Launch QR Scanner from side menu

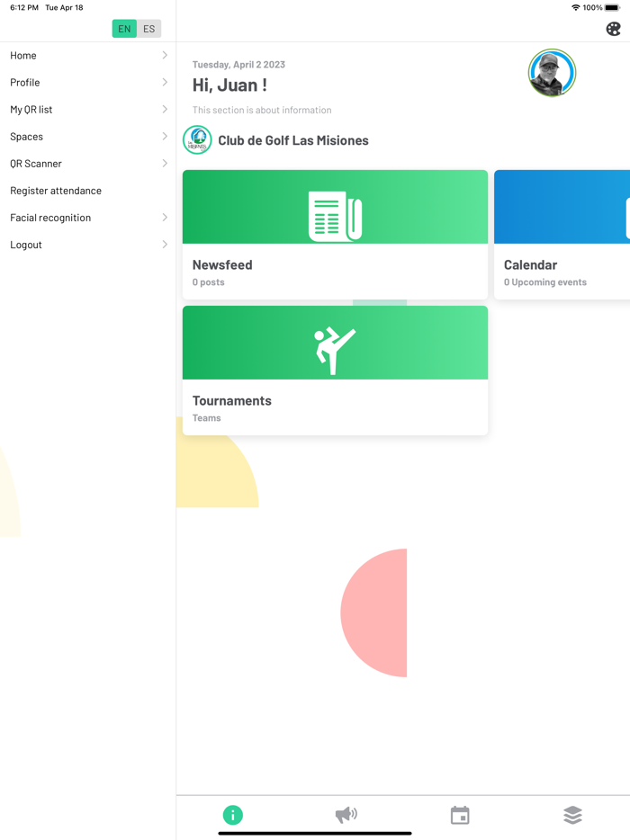88,164
